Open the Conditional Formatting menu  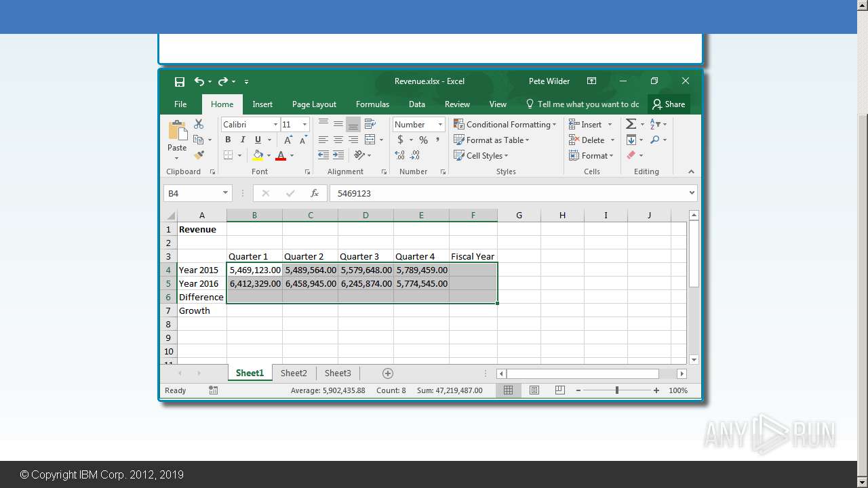[505, 124]
